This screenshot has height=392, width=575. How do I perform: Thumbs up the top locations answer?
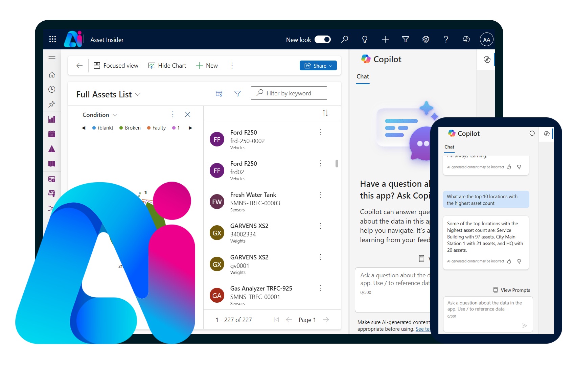pos(509,261)
